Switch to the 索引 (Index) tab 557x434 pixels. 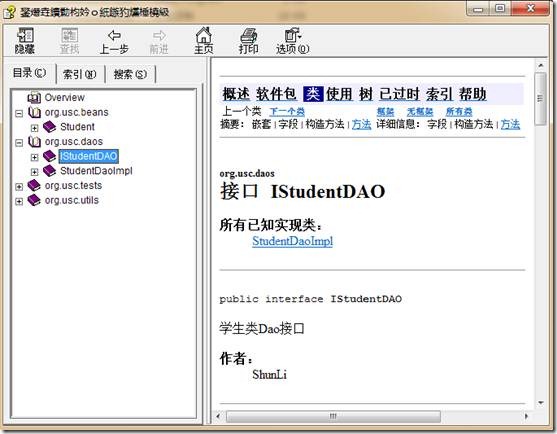(x=80, y=74)
